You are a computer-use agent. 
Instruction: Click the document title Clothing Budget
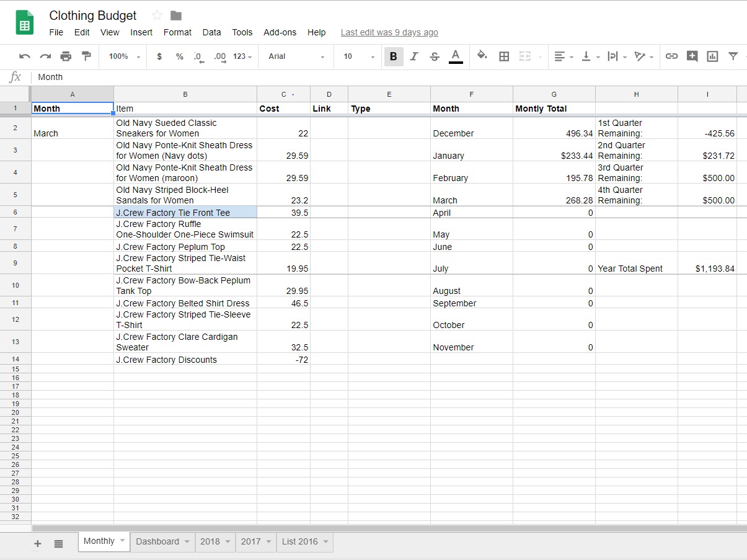(93, 16)
